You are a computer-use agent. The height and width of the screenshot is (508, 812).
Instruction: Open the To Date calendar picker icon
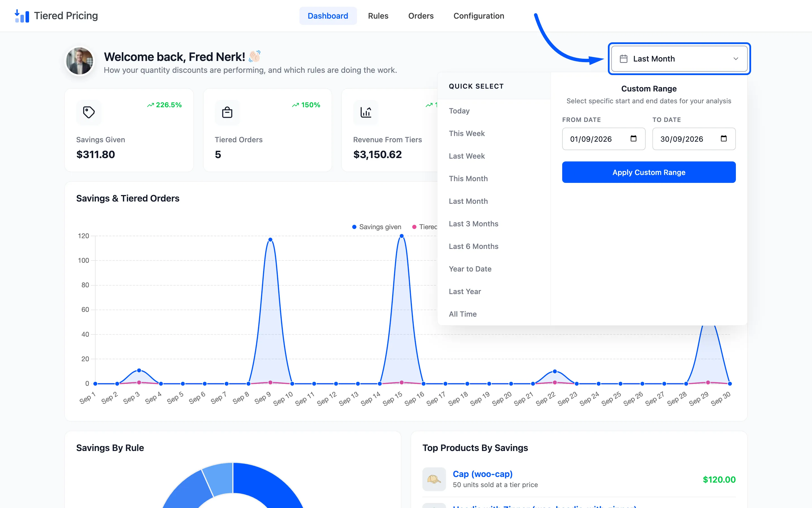pyautogui.click(x=724, y=138)
